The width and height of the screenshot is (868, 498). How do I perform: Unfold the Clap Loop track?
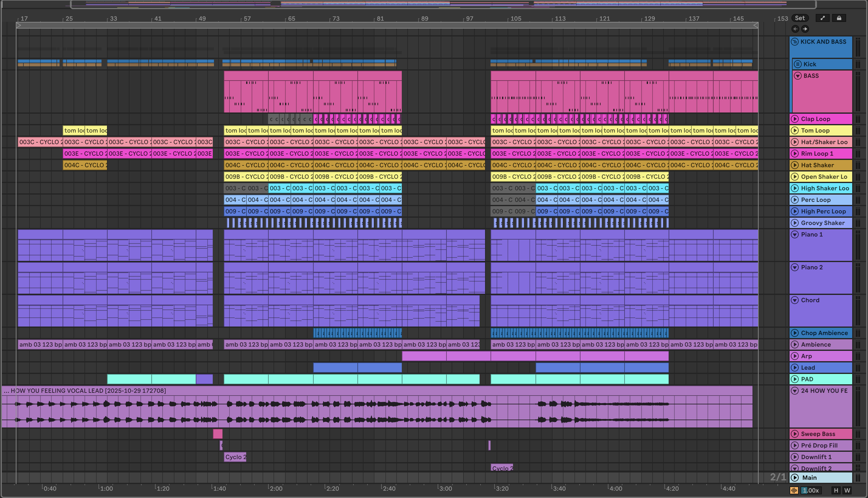pos(795,119)
